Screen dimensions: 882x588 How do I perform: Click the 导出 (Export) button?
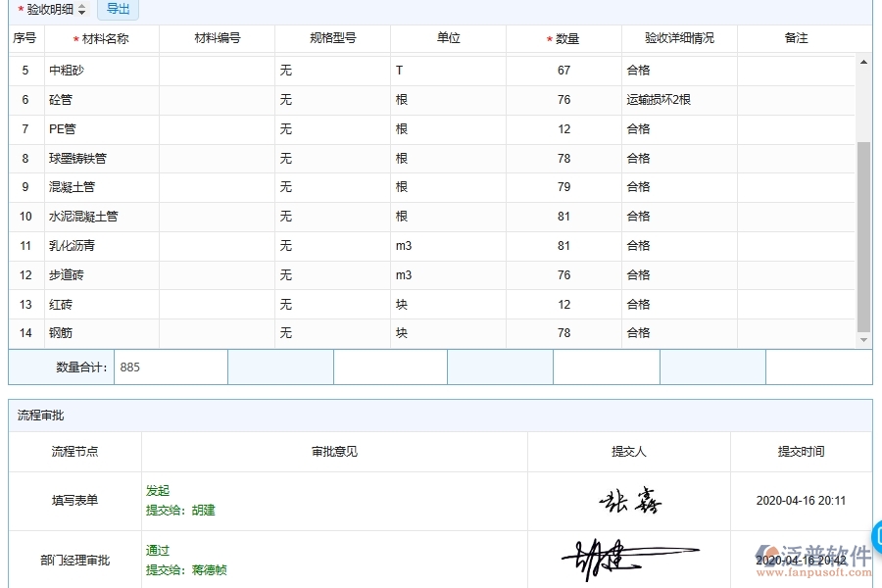[118, 10]
